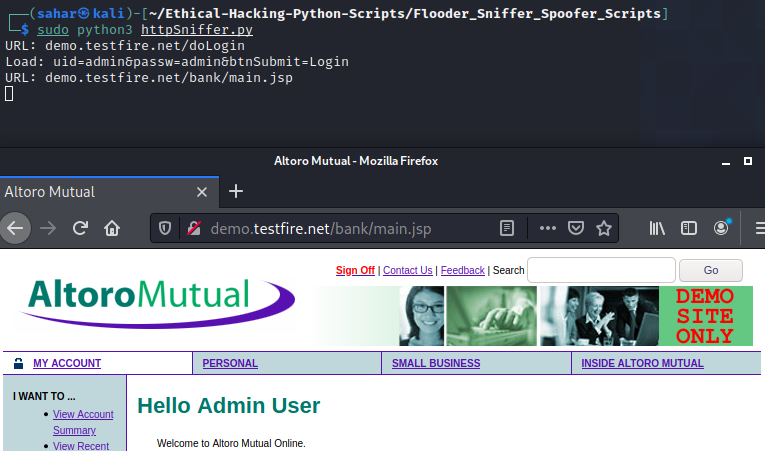Open a new tab with plus button

(236, 191)
